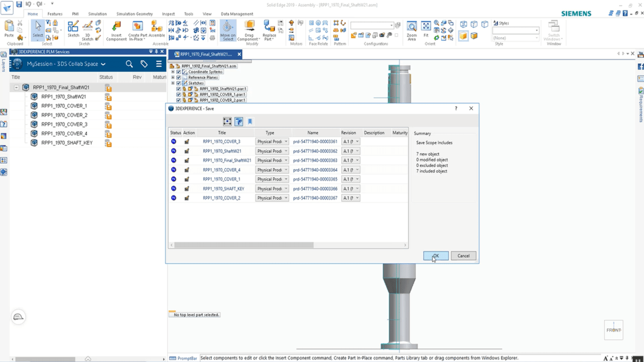644x362 pixels.
Task: Expand the MySession - 3DS Collab Space dropdown
Action: 103,64
